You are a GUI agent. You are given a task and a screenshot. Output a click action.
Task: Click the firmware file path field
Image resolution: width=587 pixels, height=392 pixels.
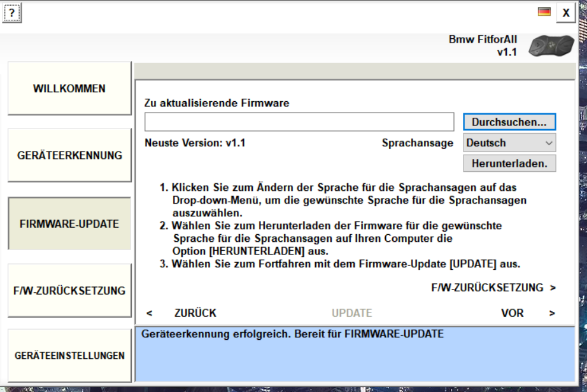[299, 122]
